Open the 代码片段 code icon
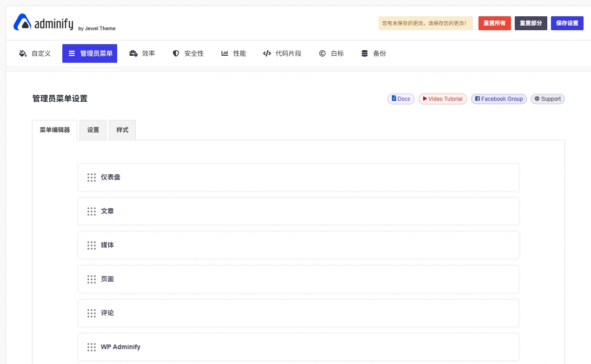 [266, 53]
